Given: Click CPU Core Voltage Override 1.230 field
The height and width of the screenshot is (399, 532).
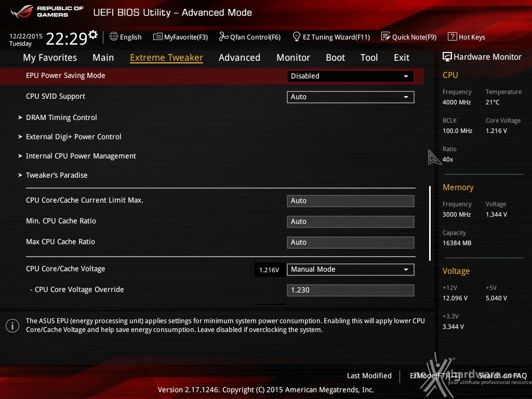Looking at the screenshot, I should 351,290.
